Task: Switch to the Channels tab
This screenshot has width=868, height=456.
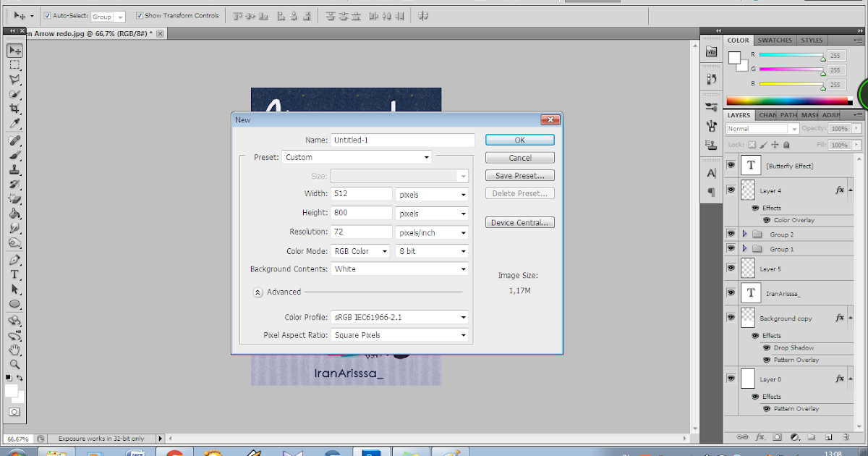Action: pyautogui.click(x=767, y=115)
